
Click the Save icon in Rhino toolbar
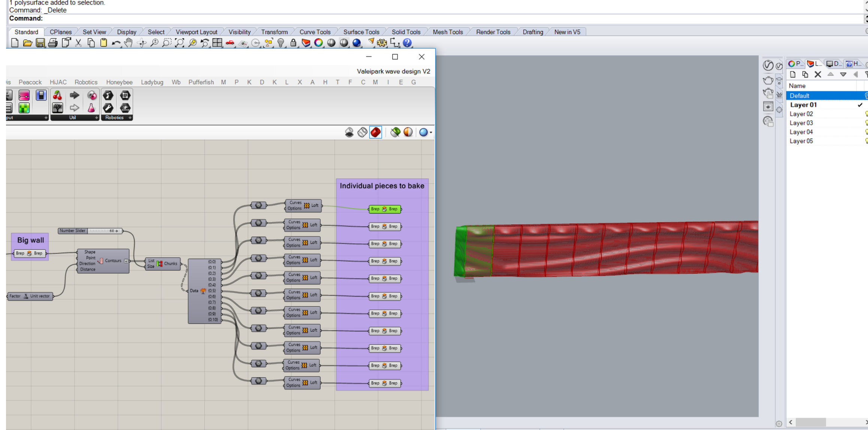point(40,43)
